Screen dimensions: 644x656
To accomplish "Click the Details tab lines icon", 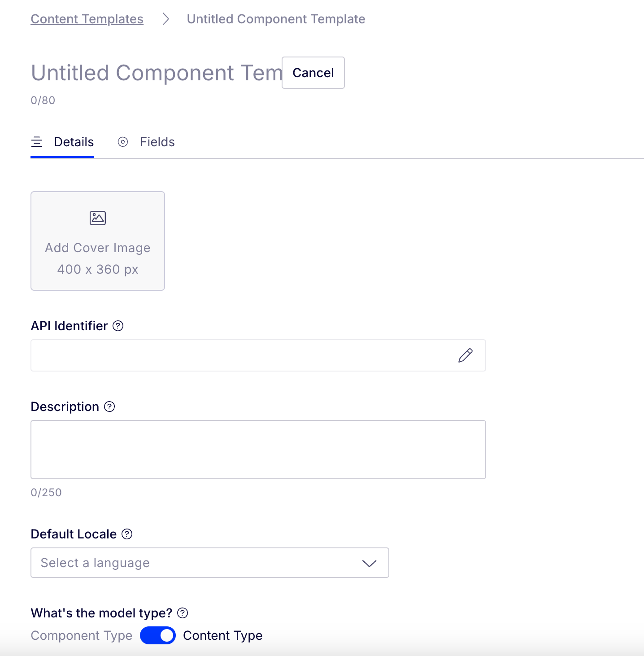I will tap(37, 142).
